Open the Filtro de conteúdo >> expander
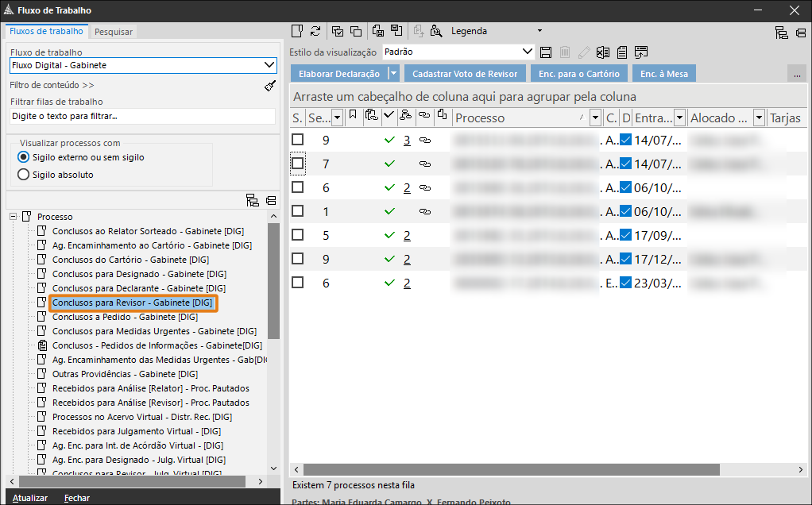812x505 pixels. coord(52,85)
